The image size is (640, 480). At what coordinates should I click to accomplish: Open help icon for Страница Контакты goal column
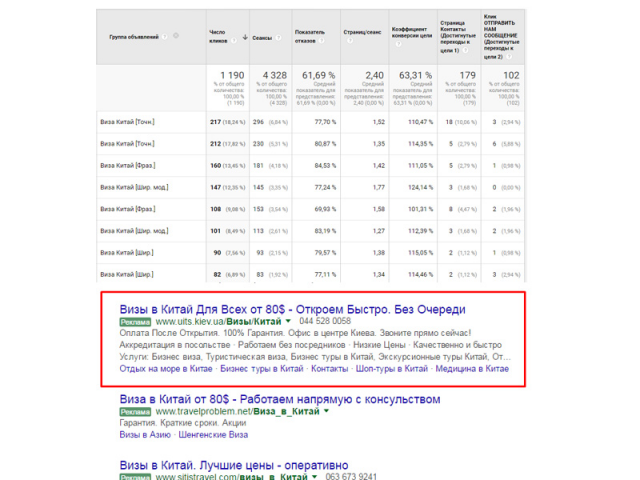tap(465, 50)
